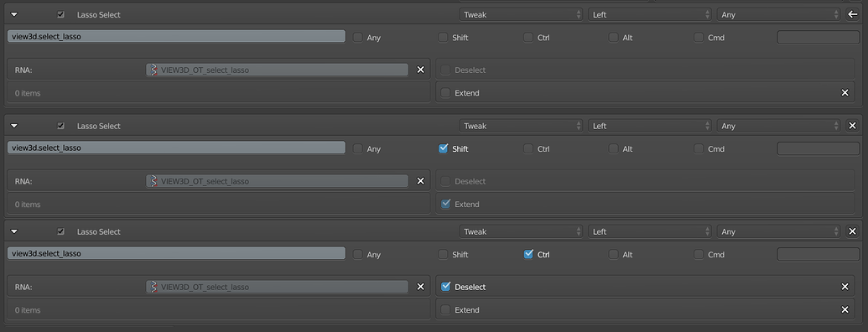Enable Any modifier in the bottom Lasso entry
The image size is (868, 332).
pyautogui.click(x=358, y=255)
